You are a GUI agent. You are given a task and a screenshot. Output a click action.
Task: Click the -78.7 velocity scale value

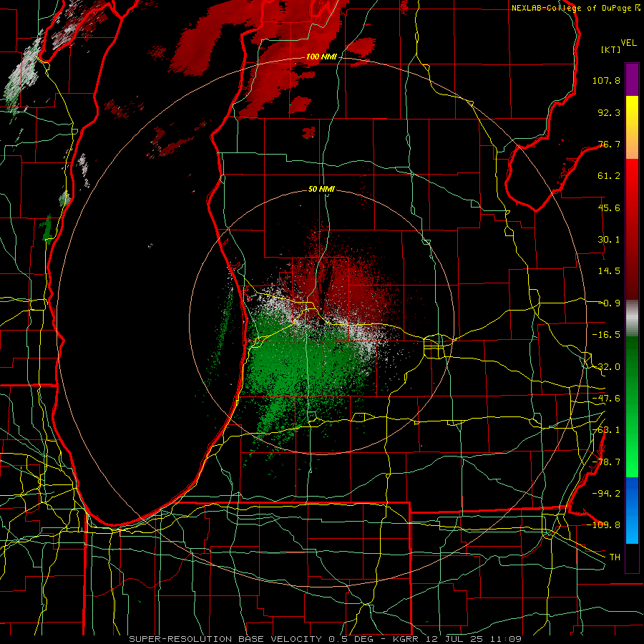(x=606, y=462)
